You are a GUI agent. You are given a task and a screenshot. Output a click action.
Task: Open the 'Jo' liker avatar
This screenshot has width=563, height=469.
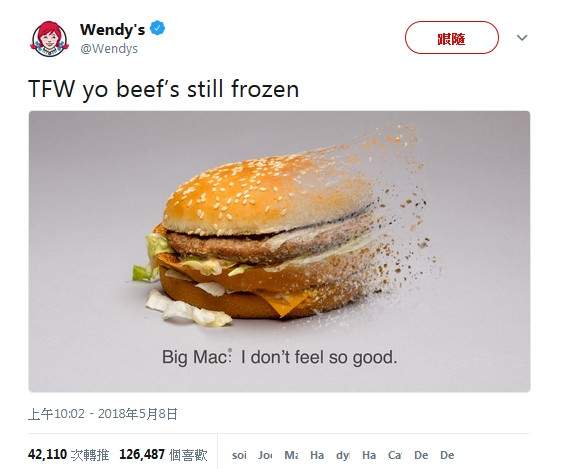click(265, 455)
